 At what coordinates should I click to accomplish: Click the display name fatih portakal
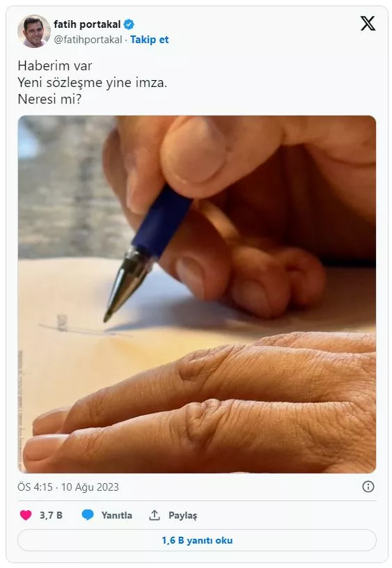tap(87, 24)
